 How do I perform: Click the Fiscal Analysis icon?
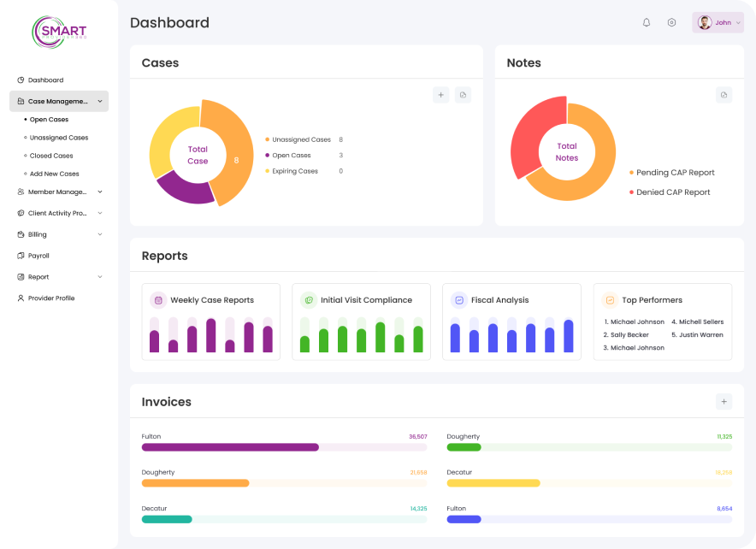pyautogui.click(x=458, y=300)
